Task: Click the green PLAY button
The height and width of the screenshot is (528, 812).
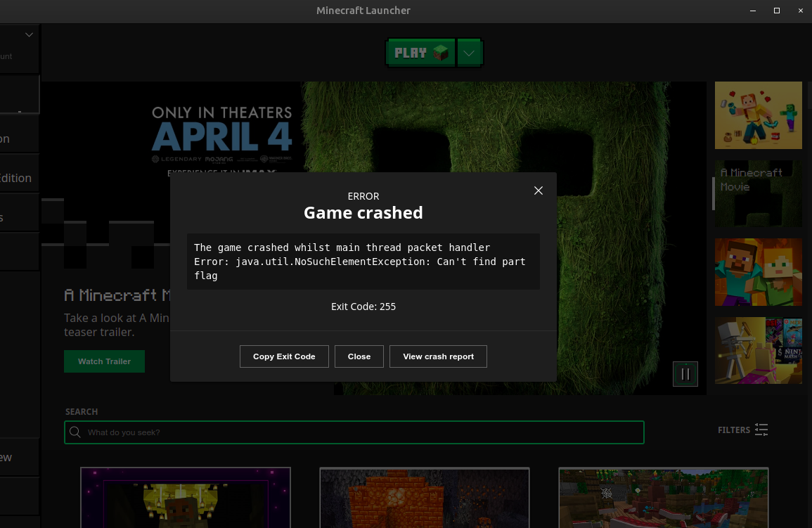Action: (420, 53)
